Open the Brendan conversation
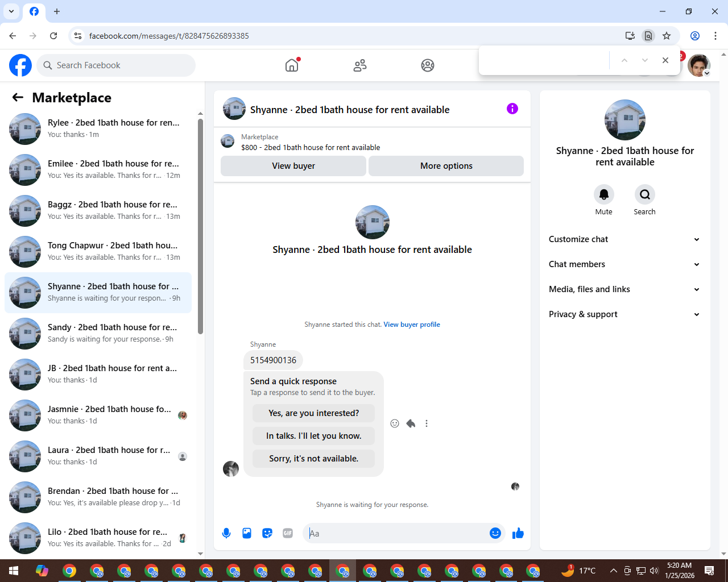Image resolution: width=728 pixels, height=582 pixels. tap(98, 497)
